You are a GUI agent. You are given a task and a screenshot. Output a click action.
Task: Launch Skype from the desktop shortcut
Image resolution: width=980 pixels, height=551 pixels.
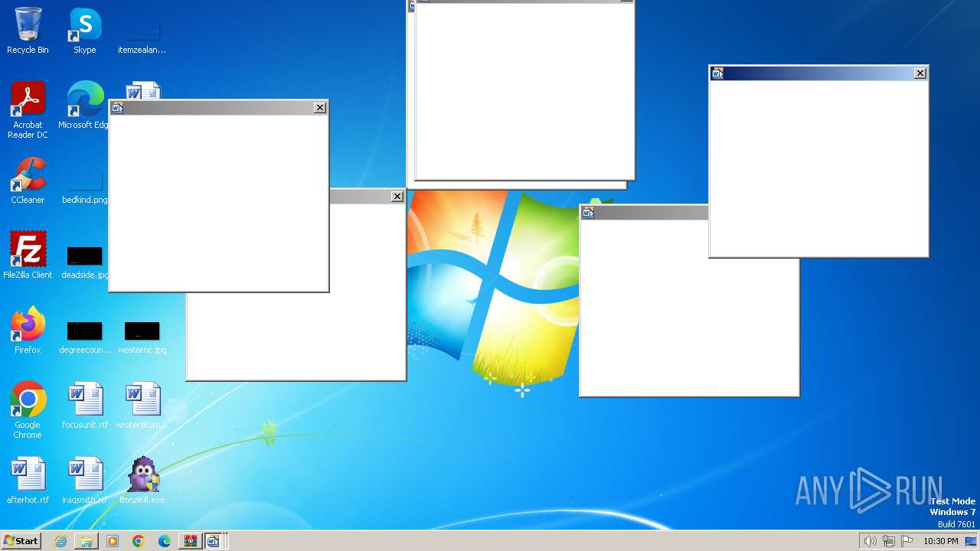[85, 31]
